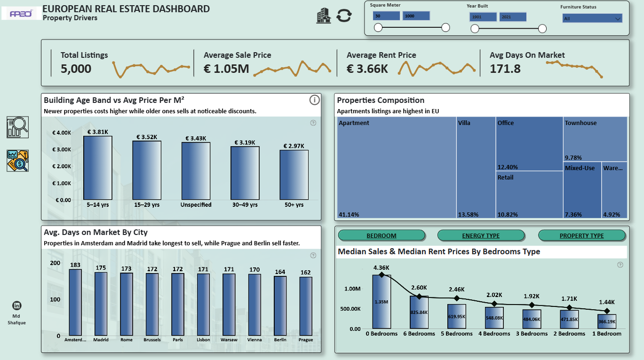Open the money analysis page icon
This screenshot has width=644, height=360.
click(x=17, y=161)
